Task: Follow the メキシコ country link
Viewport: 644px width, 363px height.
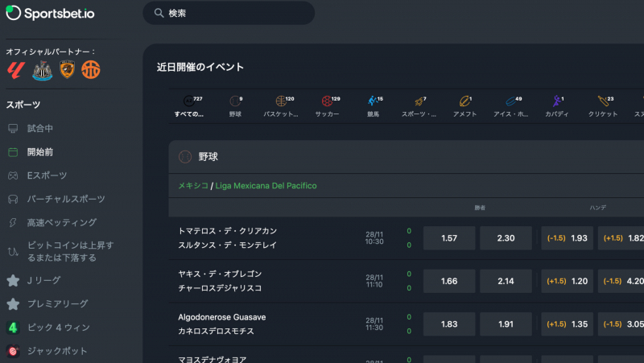Action: click(193, 186)
